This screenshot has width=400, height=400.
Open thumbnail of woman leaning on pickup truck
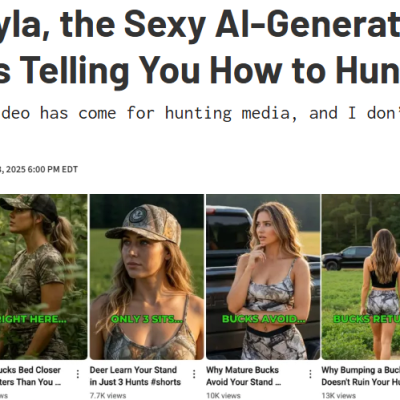click(263, 277)
